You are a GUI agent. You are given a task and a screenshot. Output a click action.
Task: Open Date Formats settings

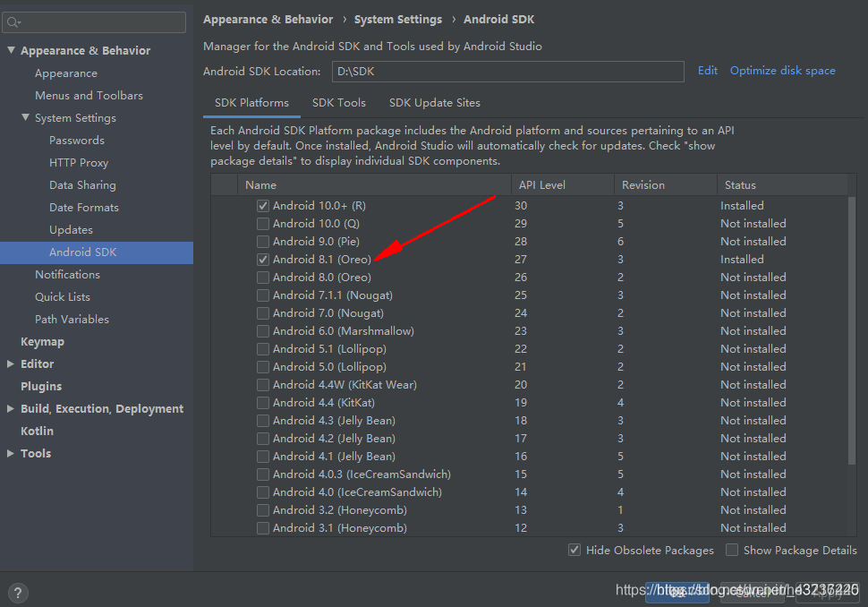[84, 207]
